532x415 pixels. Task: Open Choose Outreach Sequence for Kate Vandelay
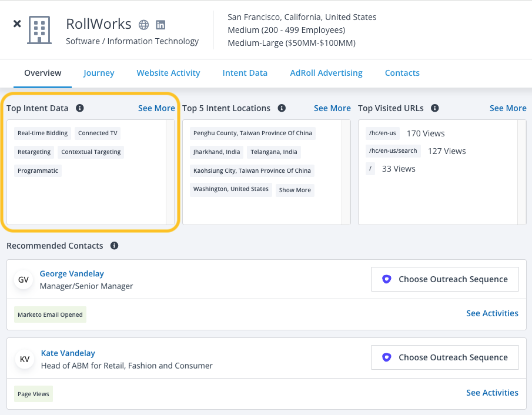(445, 357)
